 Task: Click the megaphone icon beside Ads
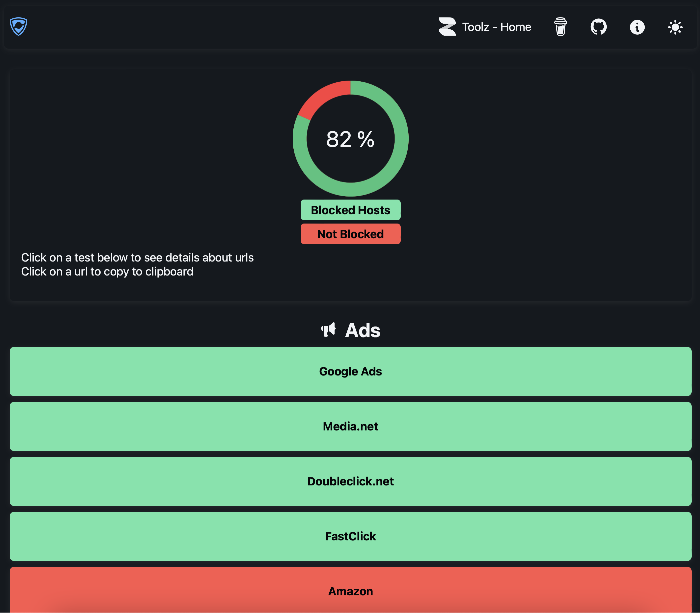(328, 330)
